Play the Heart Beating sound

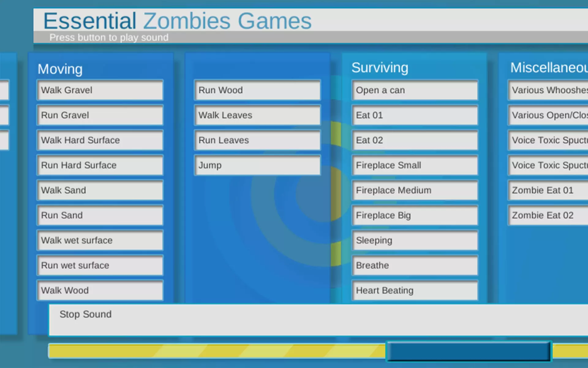415,290
